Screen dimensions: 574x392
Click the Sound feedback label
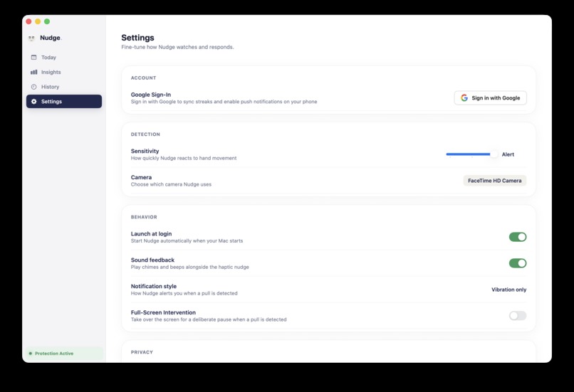click(152, 260)
